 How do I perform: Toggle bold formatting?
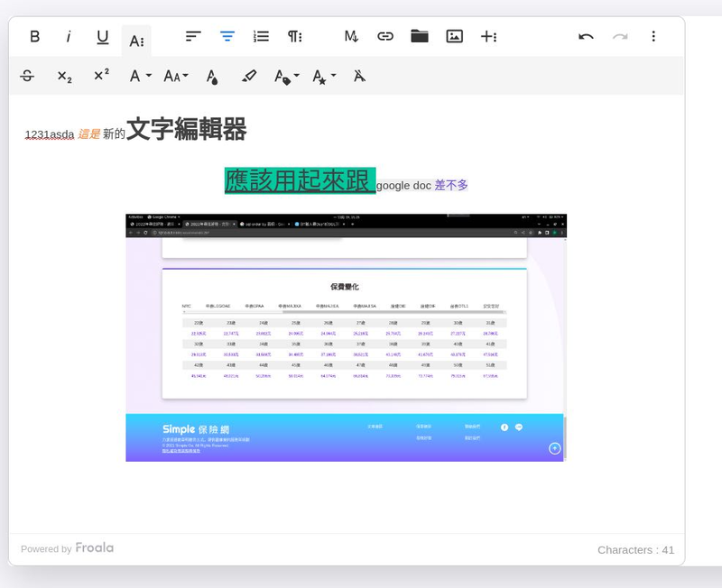click(x=35, y=36)
